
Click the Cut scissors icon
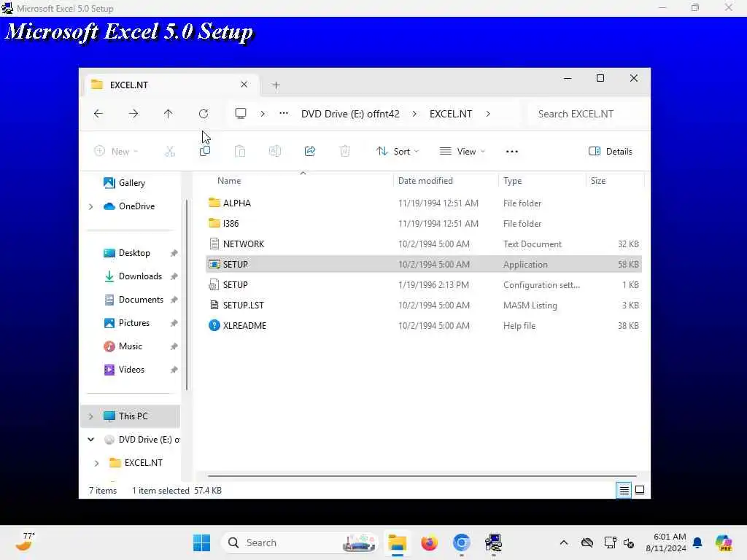tap(169, 152)
